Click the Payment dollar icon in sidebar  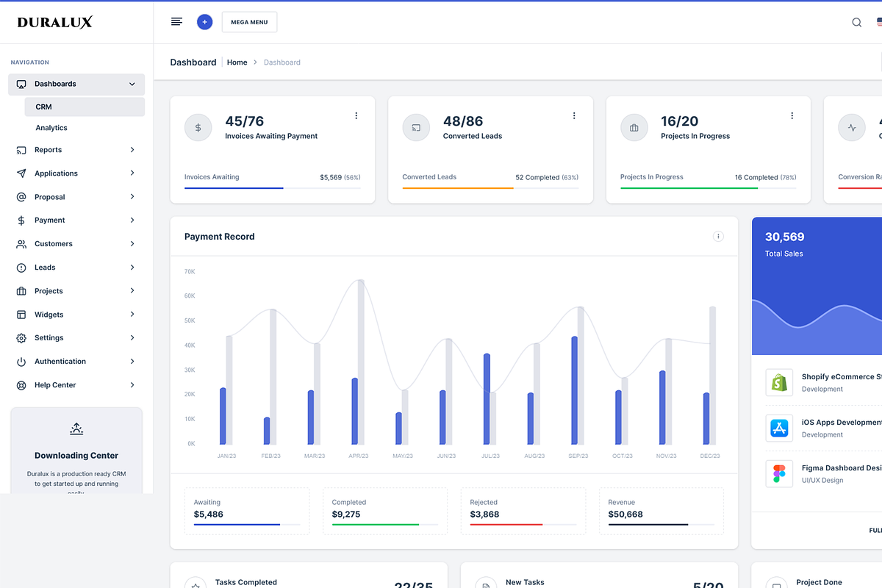(21, 220)
